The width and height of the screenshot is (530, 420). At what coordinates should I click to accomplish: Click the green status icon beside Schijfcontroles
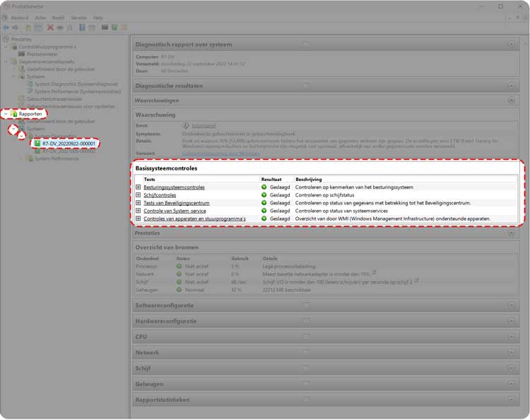click(x=264, y=195)
